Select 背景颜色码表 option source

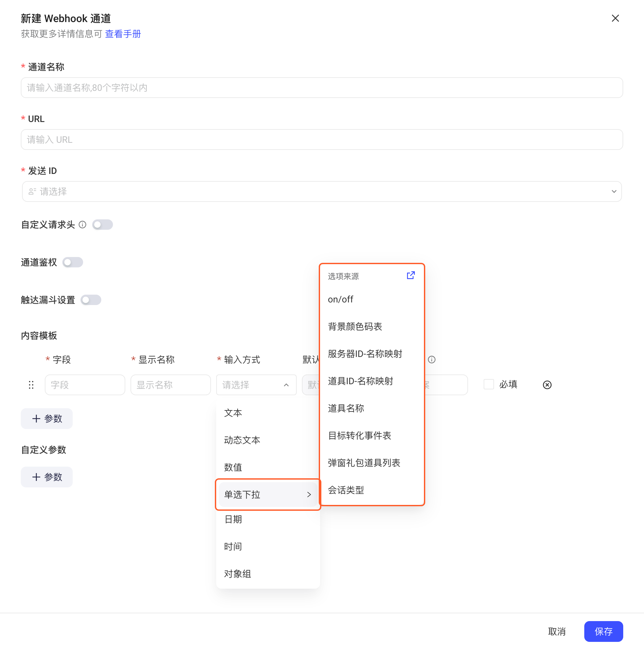pyautogui.click(x=372, y=326)
